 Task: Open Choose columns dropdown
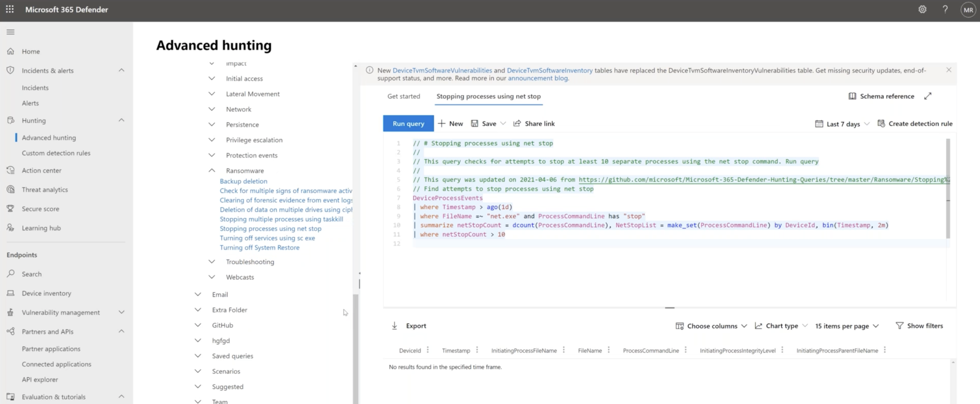coord(711,325)
